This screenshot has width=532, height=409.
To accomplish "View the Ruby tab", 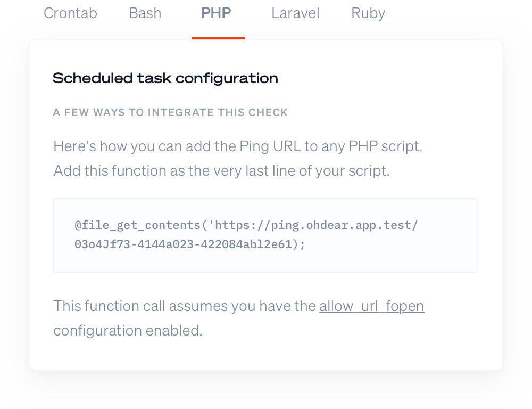I will tap(368, 13).
